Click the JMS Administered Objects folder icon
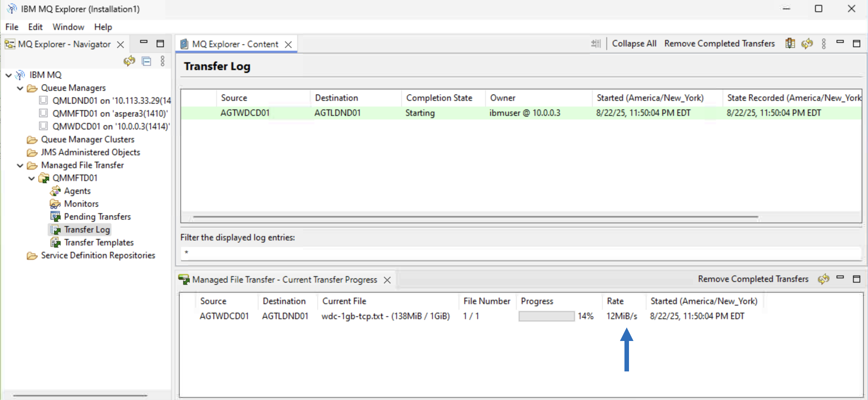Viewport: 868px width, 400px height. pos(32,153)
